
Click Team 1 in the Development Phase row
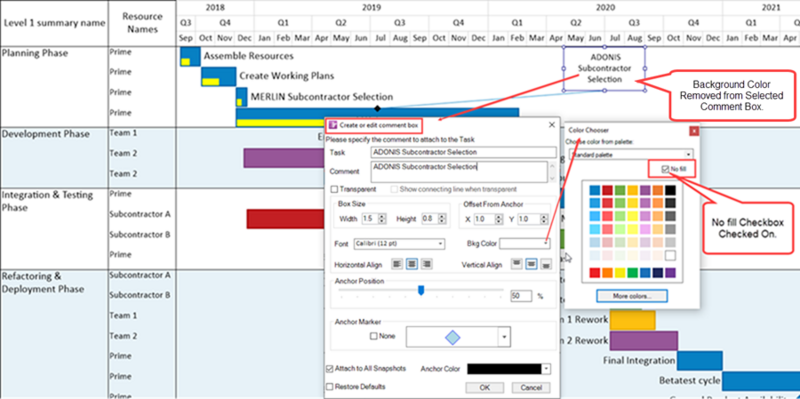tap(123, 133)
